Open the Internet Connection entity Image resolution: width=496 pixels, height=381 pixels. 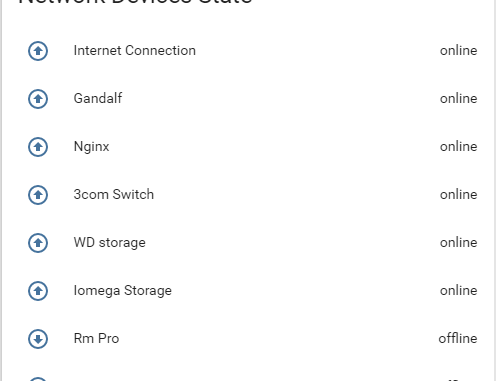[x=135, y=51]
